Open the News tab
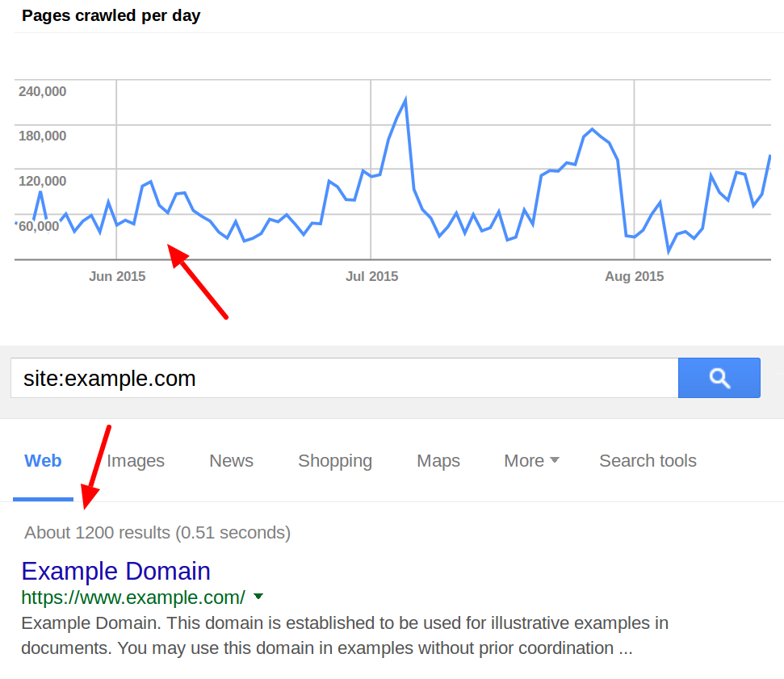Image resolution: width=784 pixels, height=679 pixels. pos(231,461)
